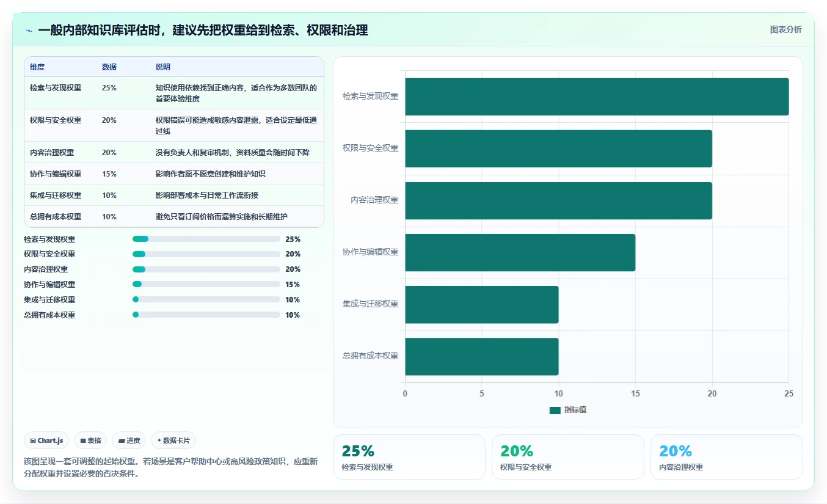Click the 总拥有成本权重 progress bar
This screenshot has width=827, height=504.
point(206,315)
